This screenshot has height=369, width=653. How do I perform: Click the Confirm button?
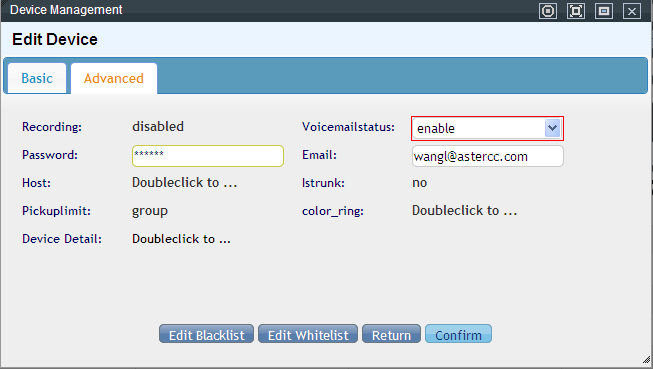coord(459,334)
